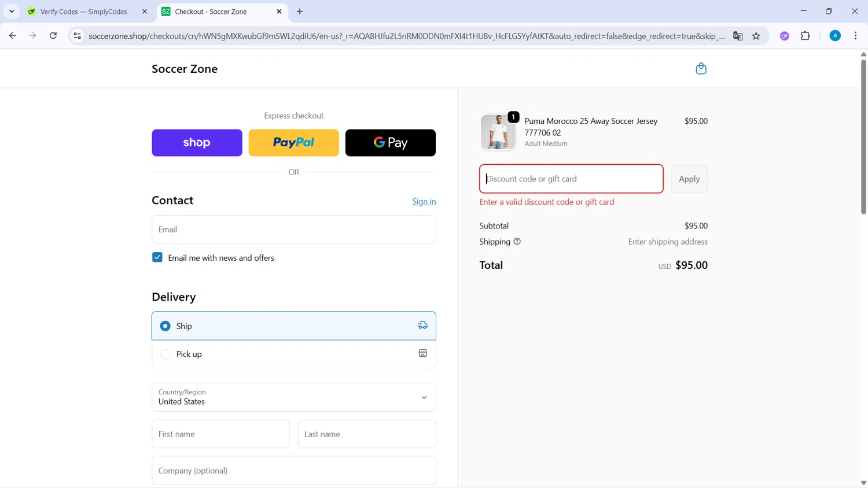Select the Pick up delivery option
868x488 pixels.
coord(294,354)
